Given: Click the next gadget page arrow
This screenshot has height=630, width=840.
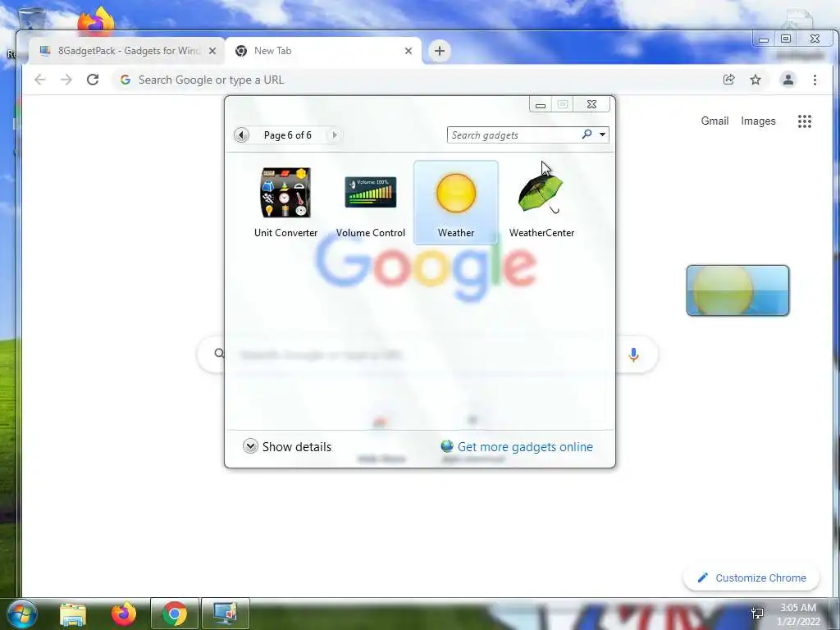Looking at the screenshot, I should 335,135.
